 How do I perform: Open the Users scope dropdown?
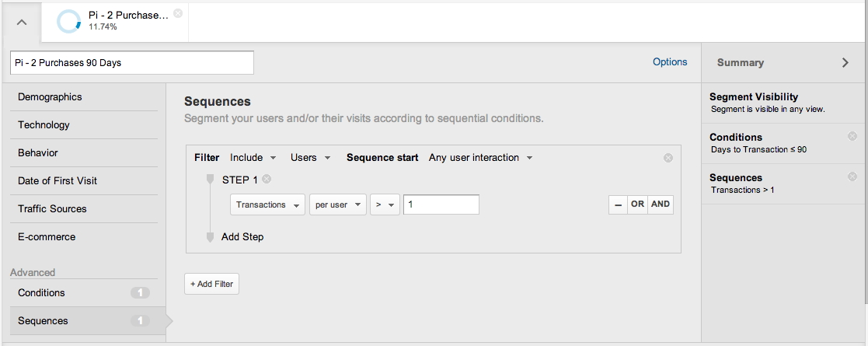pos(311,158)
